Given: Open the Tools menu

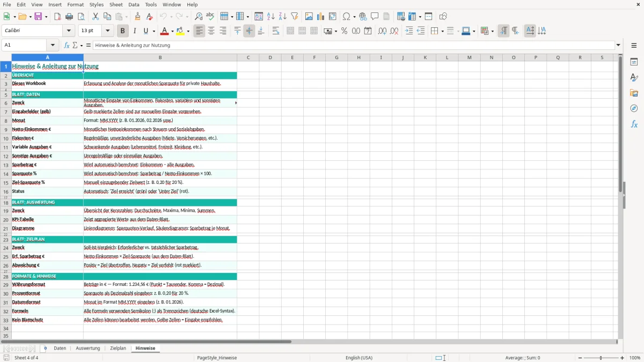Looking at the screenshot, I should (x=151, y=4).
